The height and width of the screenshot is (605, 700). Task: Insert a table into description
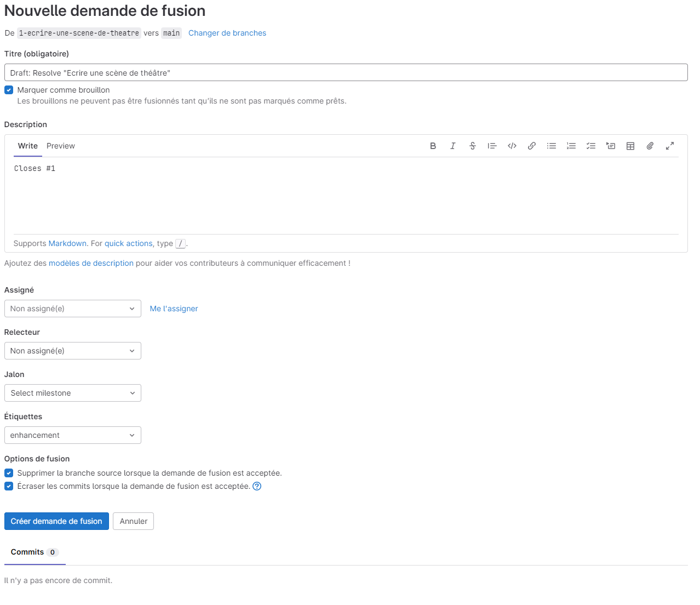(630, 146)
